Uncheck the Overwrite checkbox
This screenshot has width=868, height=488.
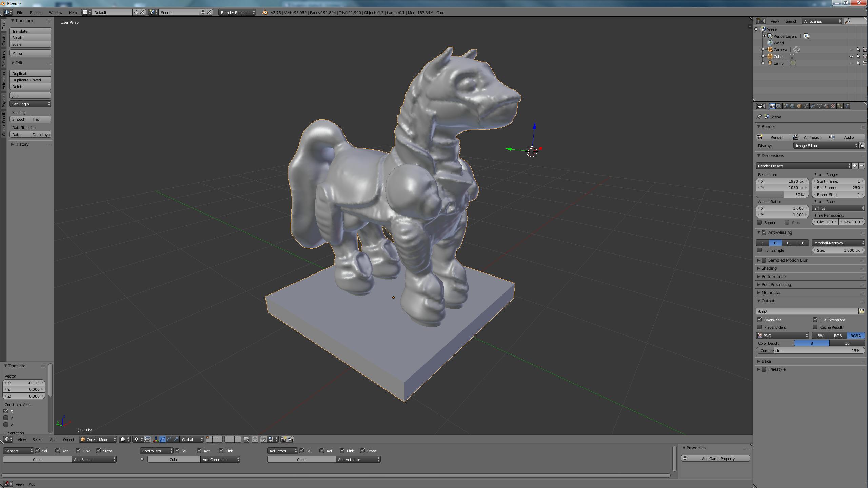(759, 320)
